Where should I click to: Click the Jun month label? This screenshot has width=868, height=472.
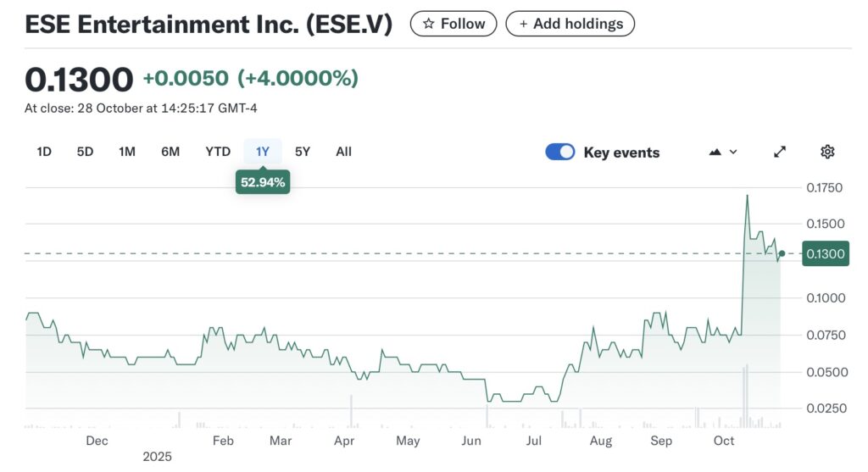[x=471, y=441]
